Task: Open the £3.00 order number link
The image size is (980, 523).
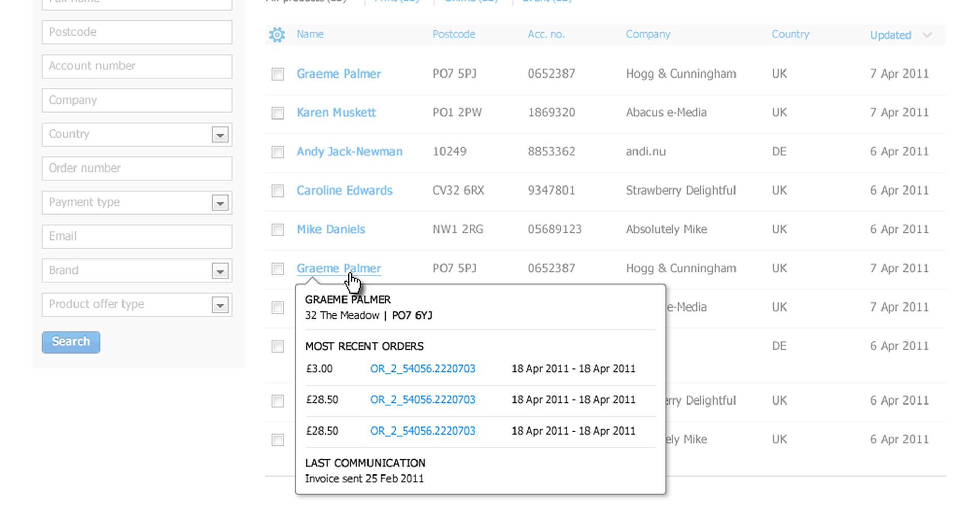Action: 422,369
